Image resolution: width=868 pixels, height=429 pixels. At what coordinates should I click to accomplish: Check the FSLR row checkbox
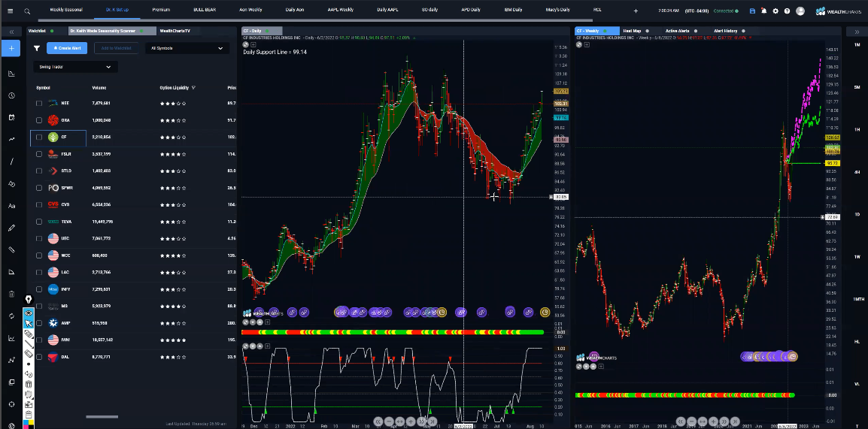(39, 154)
